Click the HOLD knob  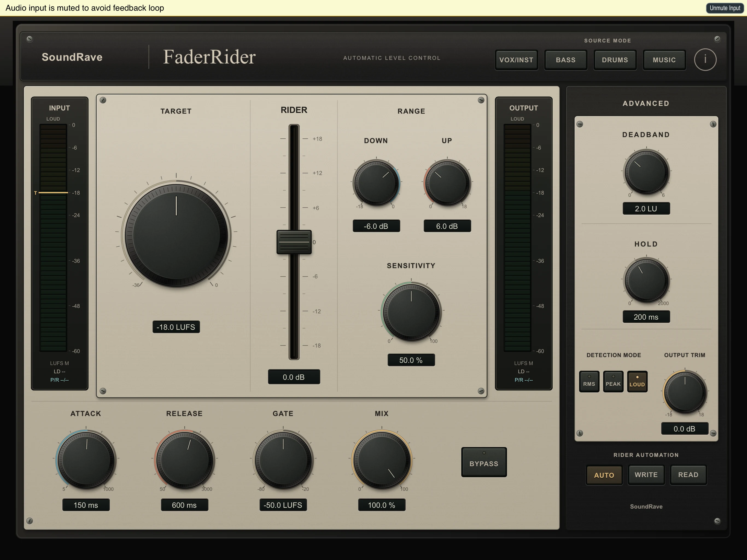coord(646,280)
